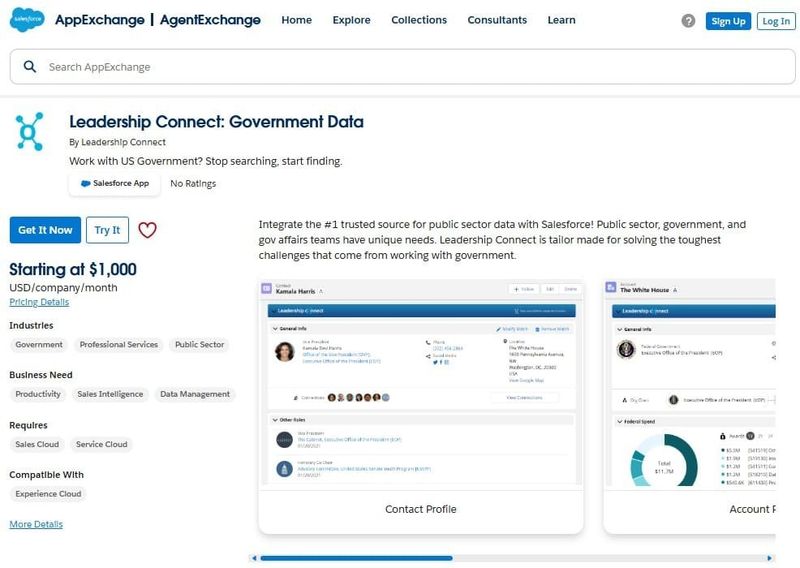Click the Salesforce cloud logo
800x568 pixels.
point(27,19)
